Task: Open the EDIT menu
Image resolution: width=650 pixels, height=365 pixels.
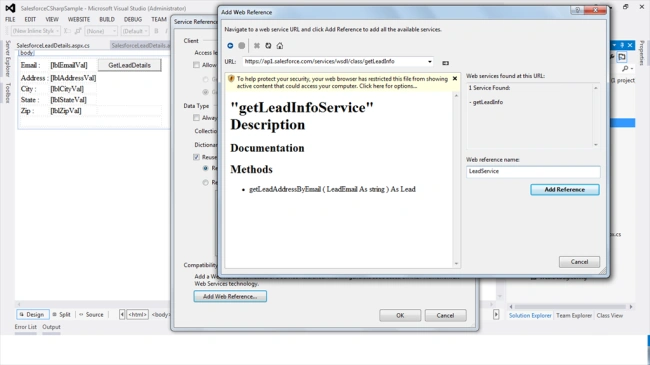Action: [30, 19]
